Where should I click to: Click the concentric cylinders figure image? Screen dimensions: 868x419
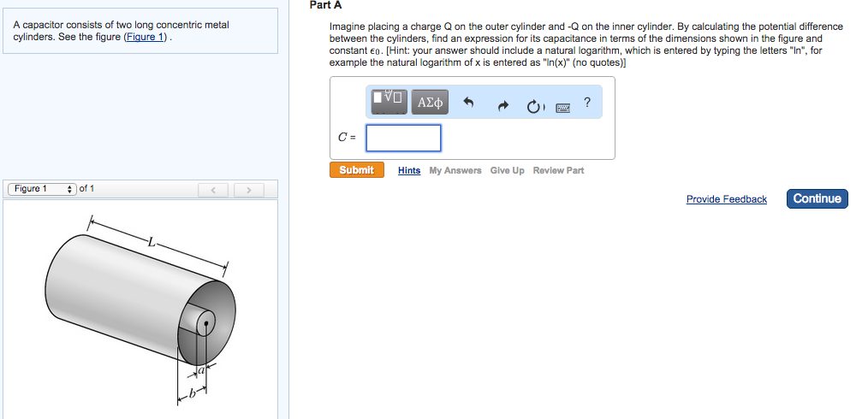(x=141, y=310)
